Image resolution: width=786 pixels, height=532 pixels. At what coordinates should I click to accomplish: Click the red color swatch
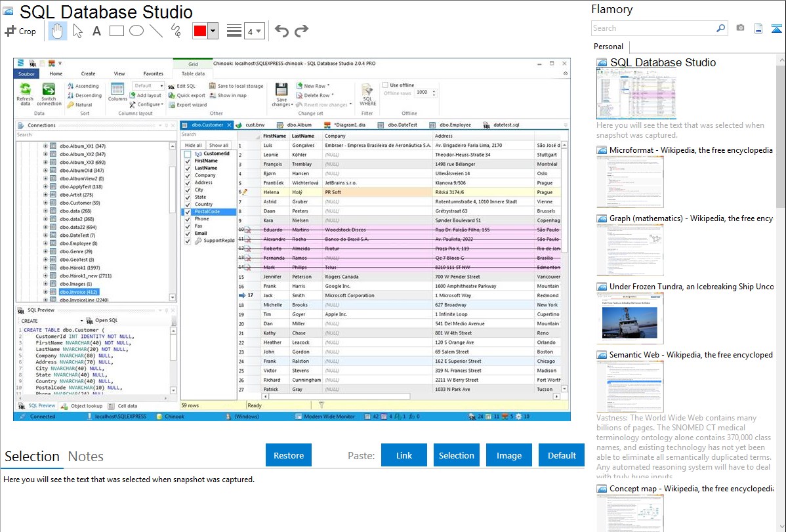[x=199, y=31]
